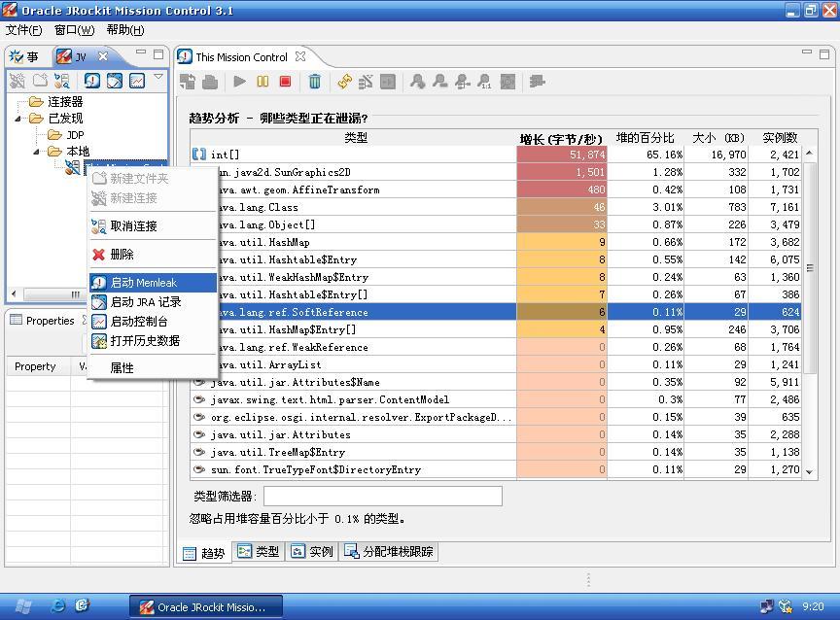The image size is (840, 620).
Task: Select the javax.swing.text.html.parser.ContentModel row
Action: (497, 400)
